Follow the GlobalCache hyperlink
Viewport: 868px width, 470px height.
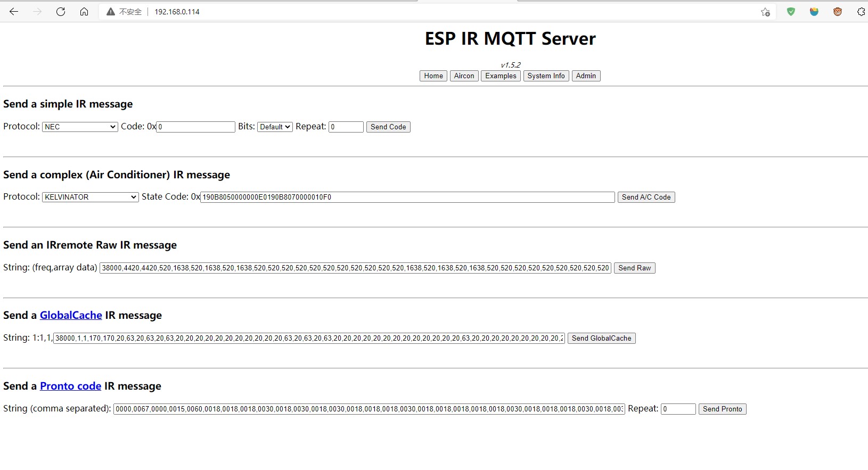(71, 315)
